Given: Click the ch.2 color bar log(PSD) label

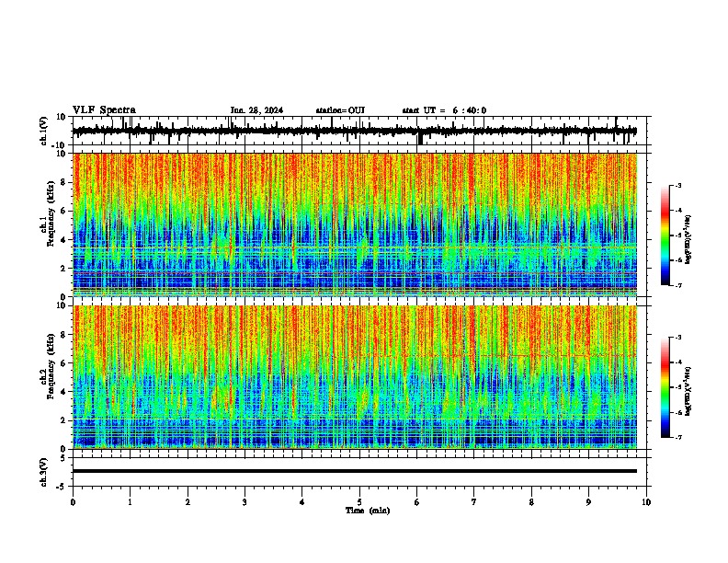Looking at the screenshot, I should 688,391.
